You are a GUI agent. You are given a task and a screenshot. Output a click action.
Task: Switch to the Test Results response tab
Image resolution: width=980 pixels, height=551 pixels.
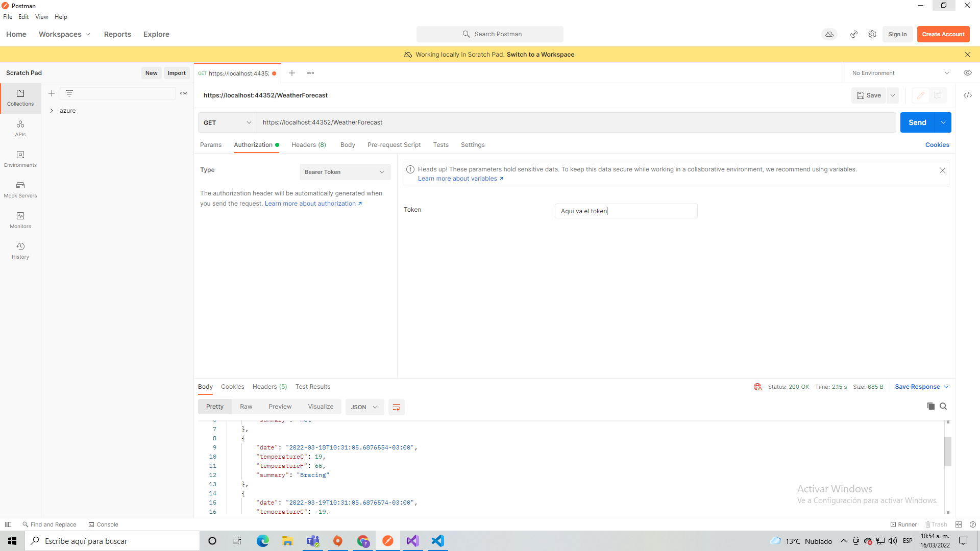click(x=313, y=387)
